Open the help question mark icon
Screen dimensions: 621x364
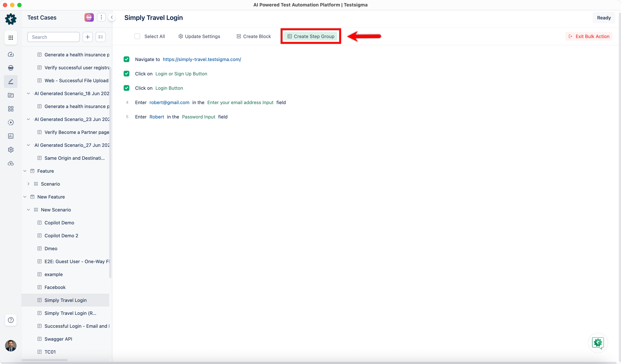pos(11,320)
